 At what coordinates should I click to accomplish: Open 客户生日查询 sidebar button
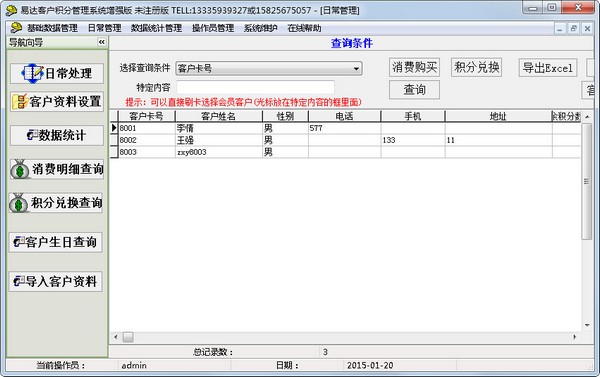tap(55, 242)
